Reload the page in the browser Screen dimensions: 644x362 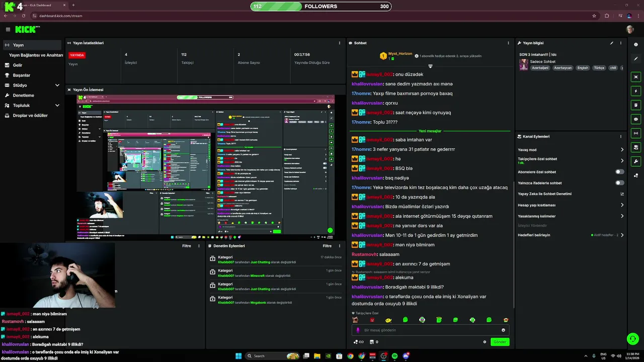[23, 16]
